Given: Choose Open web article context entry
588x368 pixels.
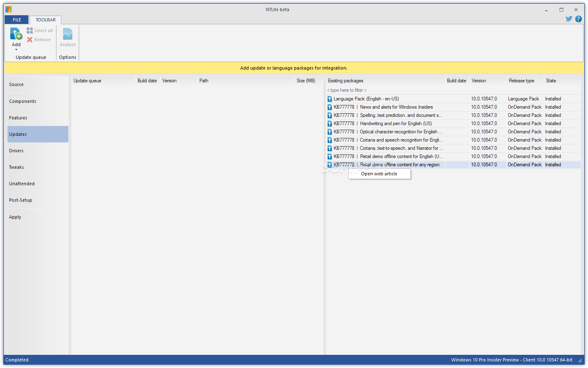Looking at the screenshot, I should (380, 174).
